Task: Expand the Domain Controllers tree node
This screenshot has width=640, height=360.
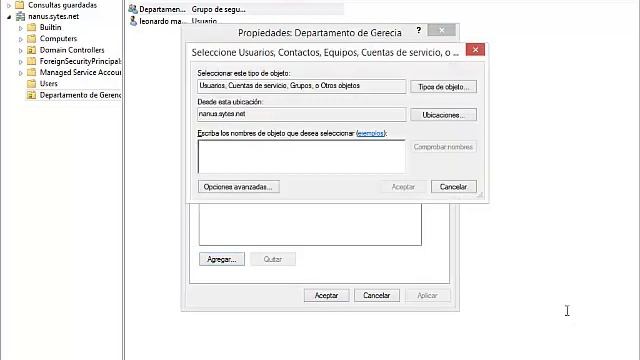Action: [21, 51]
